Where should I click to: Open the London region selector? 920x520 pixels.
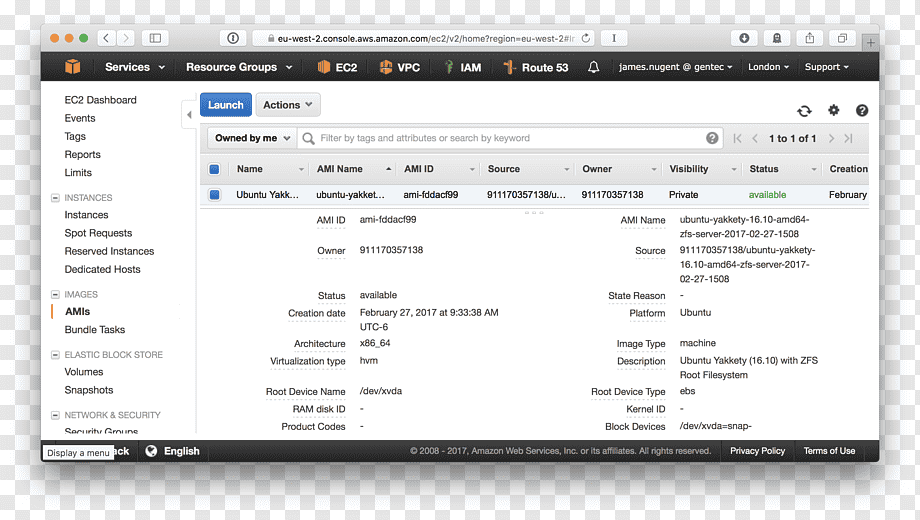pos(768,67)
